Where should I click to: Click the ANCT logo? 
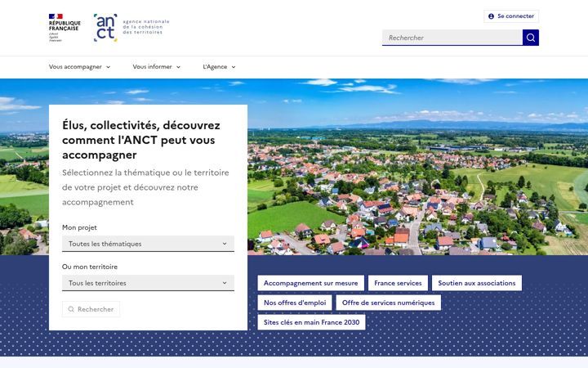point(105,28)
